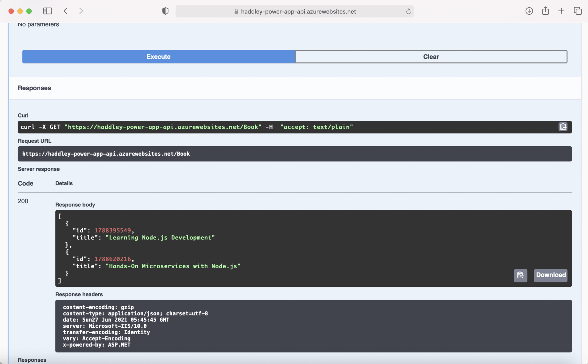Open the Share menu in the toolbar
The height and width of the screenshot is (364, 588).
(x=545, y=11)
